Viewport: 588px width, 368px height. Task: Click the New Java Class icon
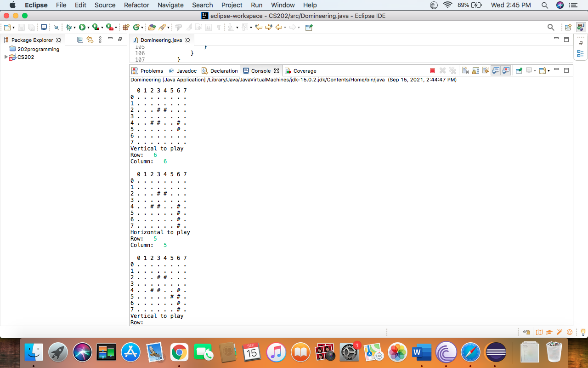136,28
